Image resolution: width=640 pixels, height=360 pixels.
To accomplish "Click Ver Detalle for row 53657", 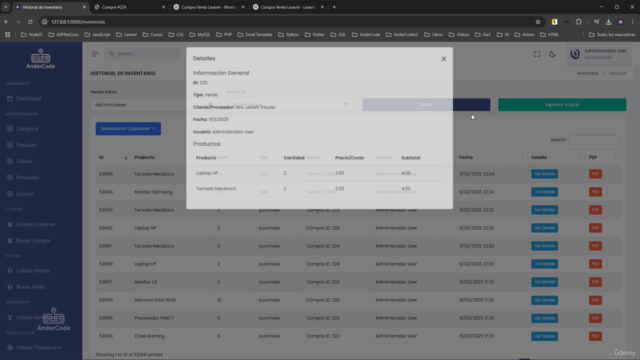I will tap(544, 282).
